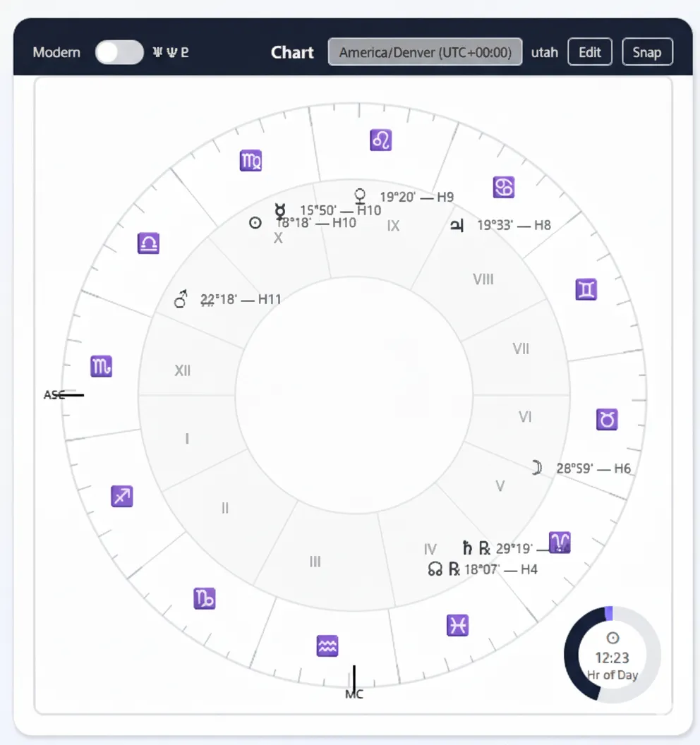The image size is (700, 745).
Task: Click the Moon glyph at 28°59' in H6
Action: (x=536, y=467)
